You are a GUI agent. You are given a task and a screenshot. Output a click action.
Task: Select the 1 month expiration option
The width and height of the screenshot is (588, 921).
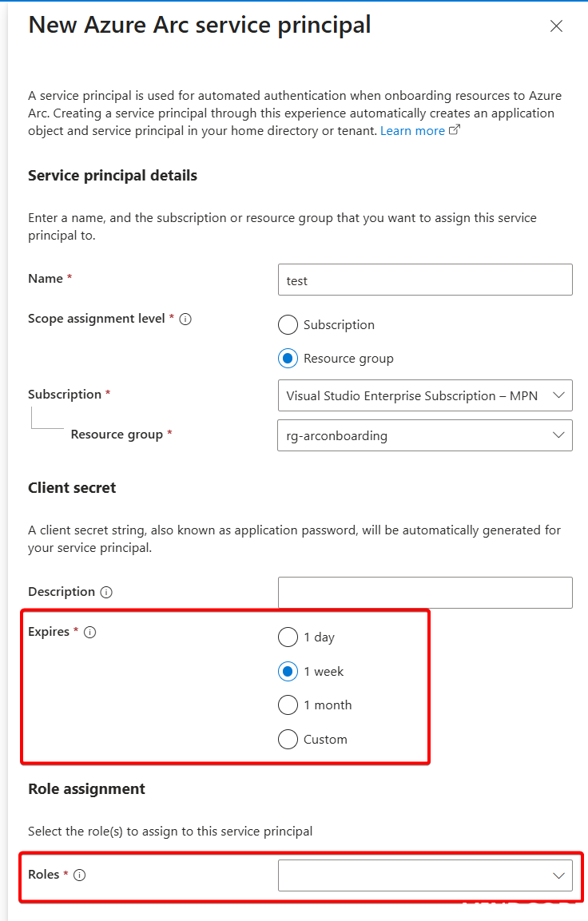coord(288,705)
